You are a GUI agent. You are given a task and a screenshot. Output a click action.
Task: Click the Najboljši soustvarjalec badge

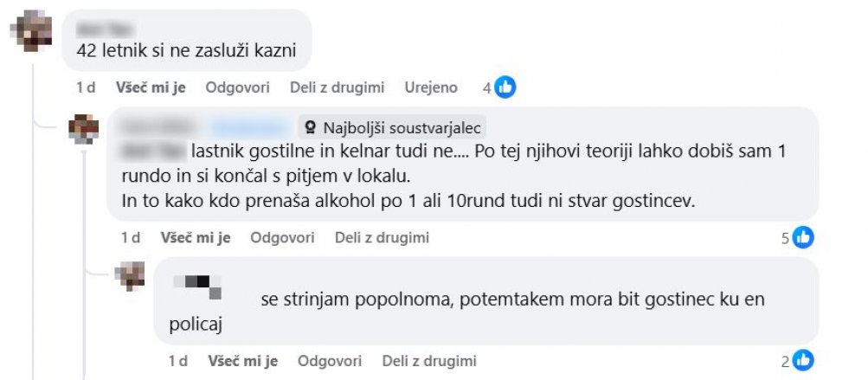[394, 125]
